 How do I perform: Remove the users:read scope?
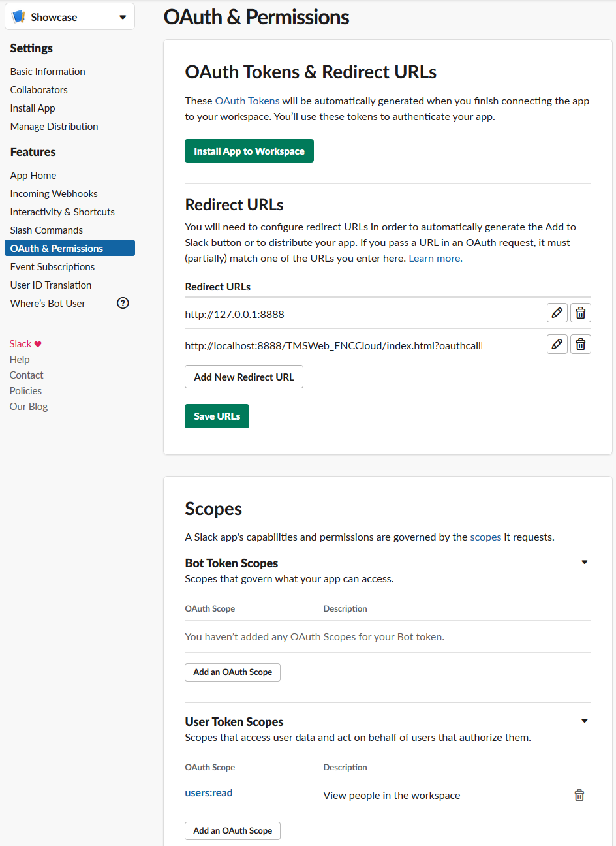click(x=579, y=795)
